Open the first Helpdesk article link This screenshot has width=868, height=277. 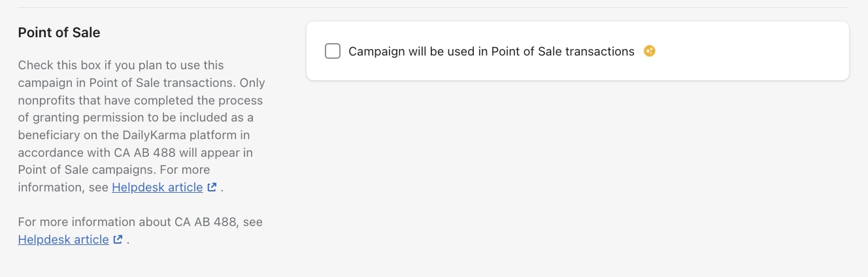tap(157, 187)
